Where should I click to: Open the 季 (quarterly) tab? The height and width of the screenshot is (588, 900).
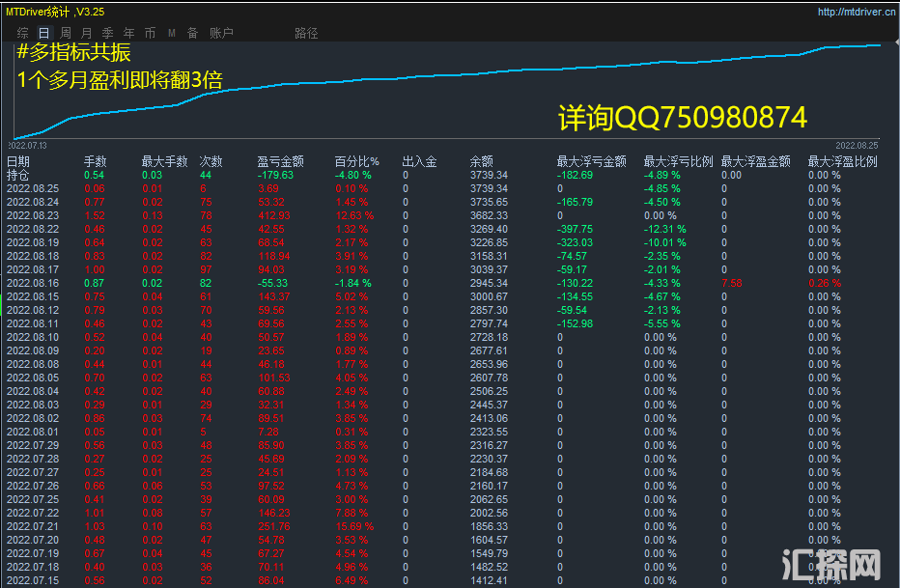click(x=107, y=33)
